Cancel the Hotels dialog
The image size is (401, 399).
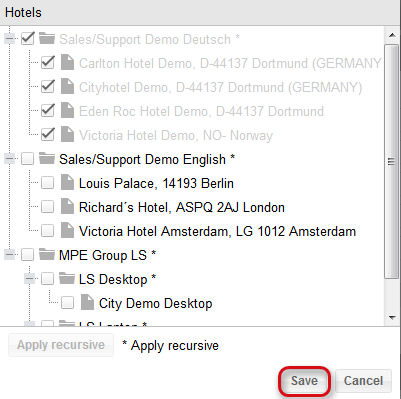(363, 381)
